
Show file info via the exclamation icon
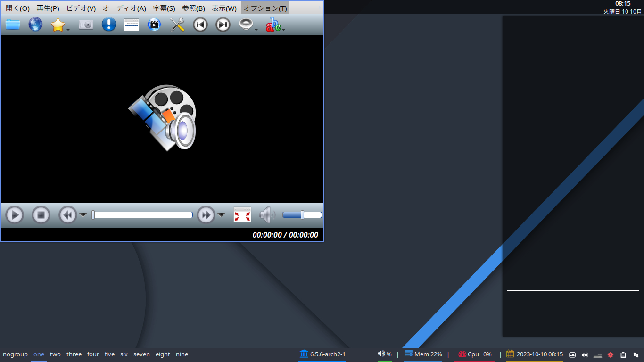[x=109, y=25]
